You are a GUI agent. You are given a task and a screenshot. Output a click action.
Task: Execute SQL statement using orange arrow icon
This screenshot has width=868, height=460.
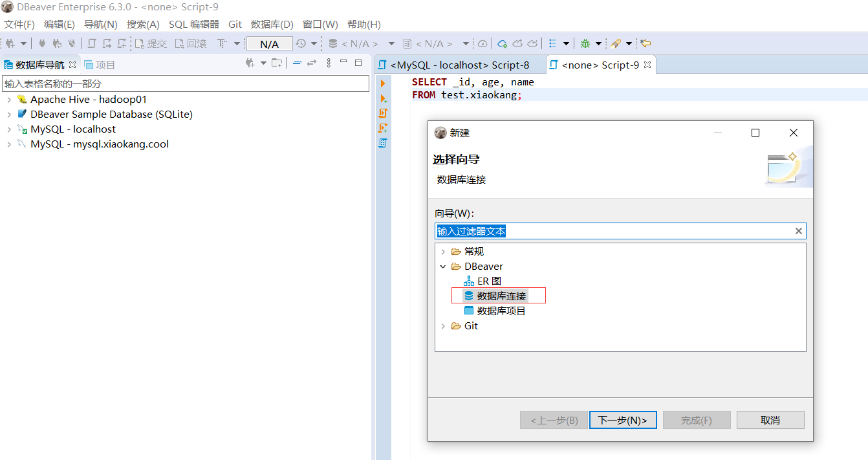tap(383, 83)
